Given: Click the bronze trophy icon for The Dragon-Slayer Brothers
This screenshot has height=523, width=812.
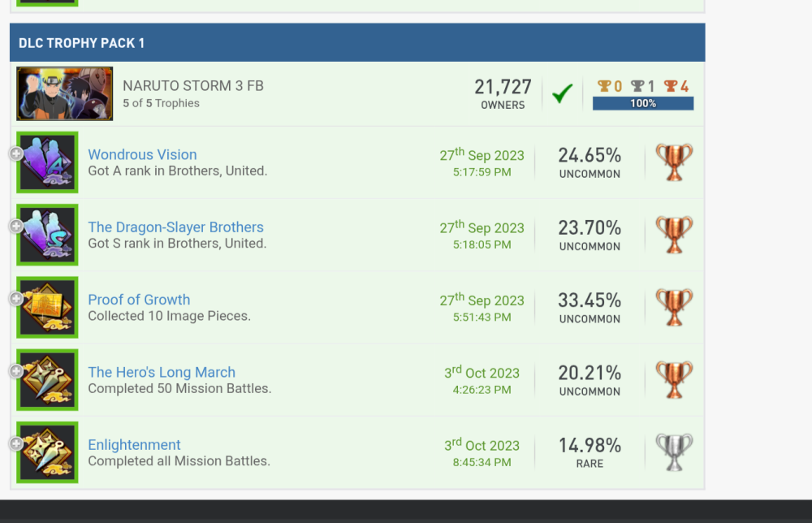Looking at the screenshot, I should click(x=673, y=234).
